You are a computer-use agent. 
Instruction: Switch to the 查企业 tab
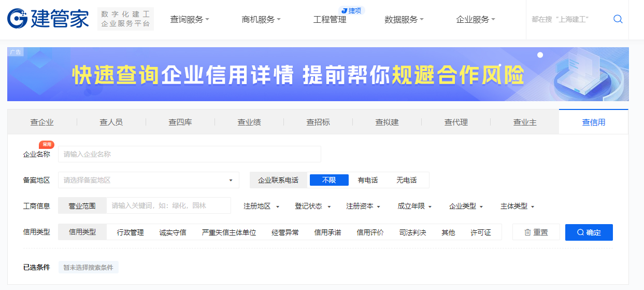pyautogui.click(x=42, y=122)
